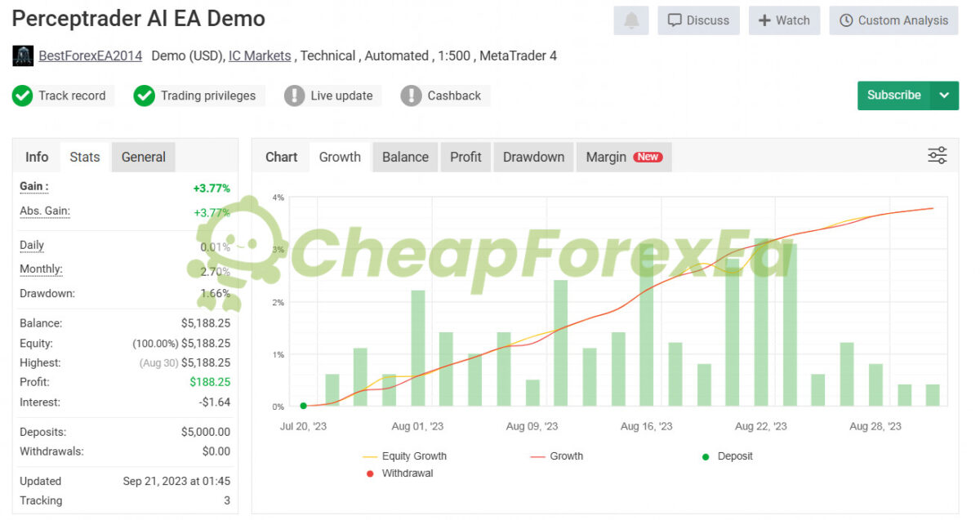Switch to the Stats tab
The height and width of the screenshot is (520, 980).
point(85,157)
